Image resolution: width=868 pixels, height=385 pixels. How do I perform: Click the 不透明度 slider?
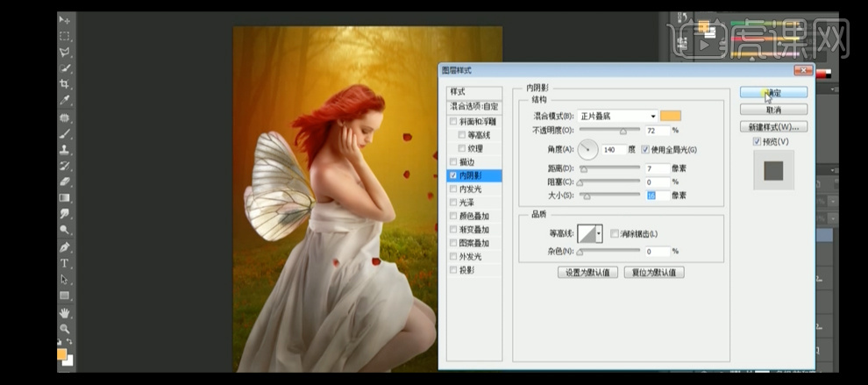tap(609, 131)
